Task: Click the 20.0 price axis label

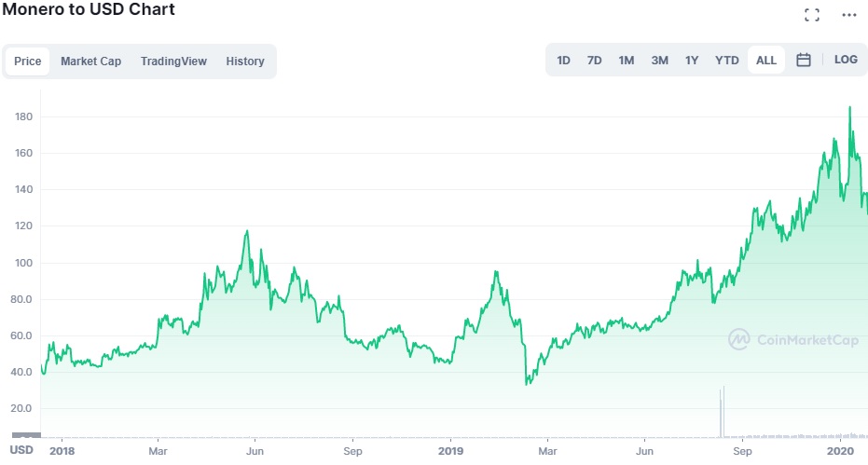Action: (21, 408)
